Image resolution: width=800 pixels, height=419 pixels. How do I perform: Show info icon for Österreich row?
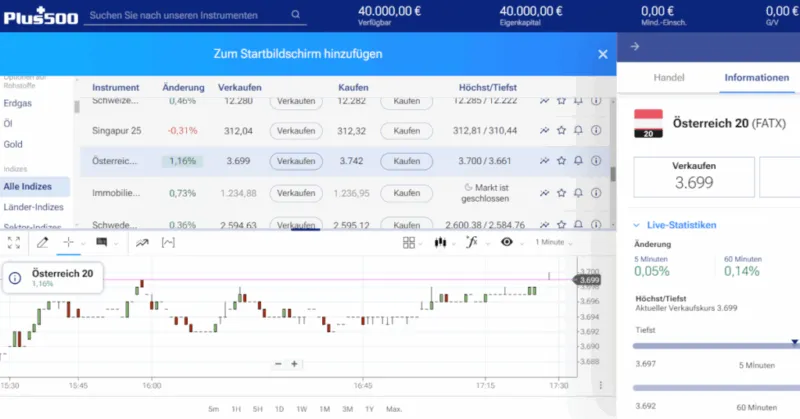coord(595,161)
